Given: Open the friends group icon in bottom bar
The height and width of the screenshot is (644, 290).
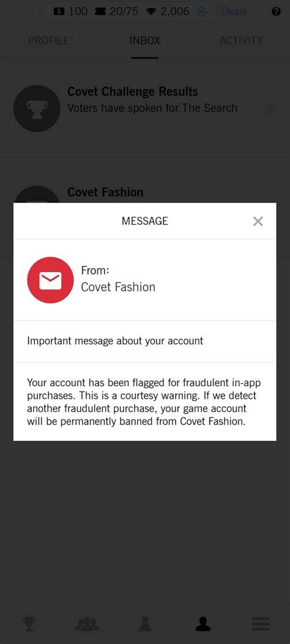Looking at the screenshot, I should (87, 624).
